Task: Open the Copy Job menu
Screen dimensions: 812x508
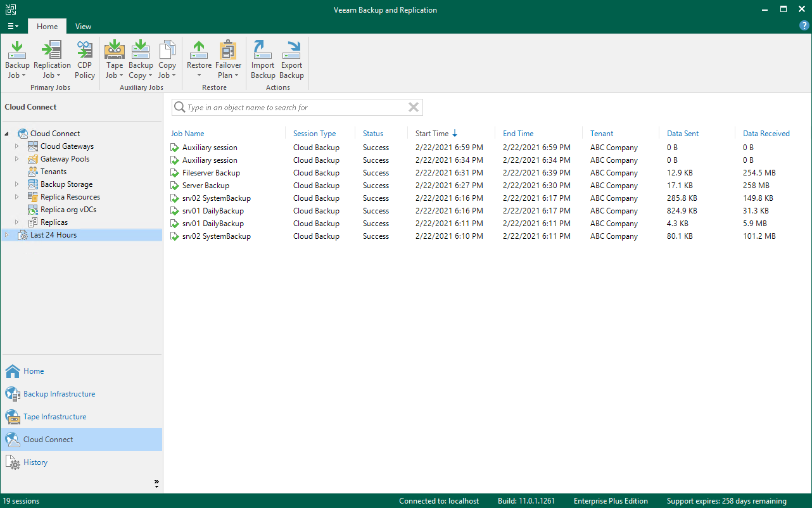Action: [167, 60]
